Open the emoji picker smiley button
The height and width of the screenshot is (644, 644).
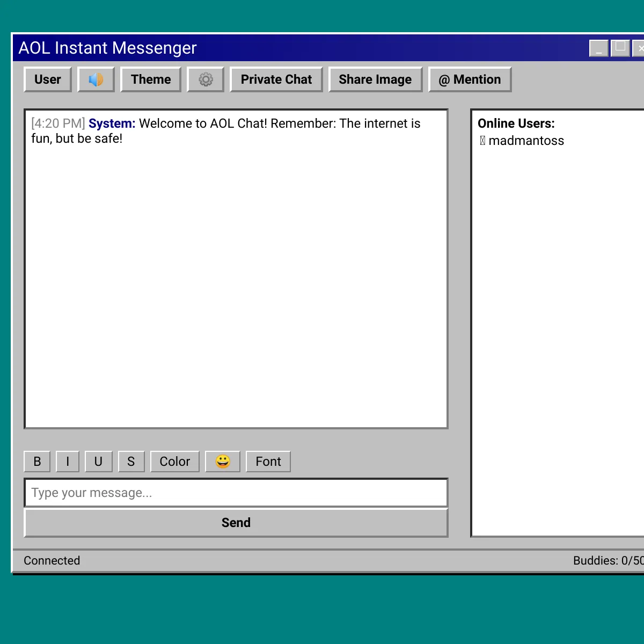click(x=223, y=462)
